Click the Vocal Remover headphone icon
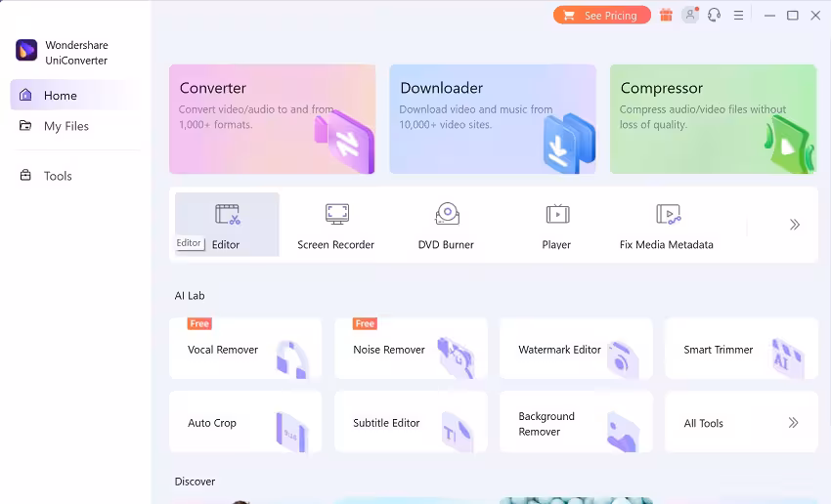The width and height of the screenshot is (831, 504). point(292,359)
